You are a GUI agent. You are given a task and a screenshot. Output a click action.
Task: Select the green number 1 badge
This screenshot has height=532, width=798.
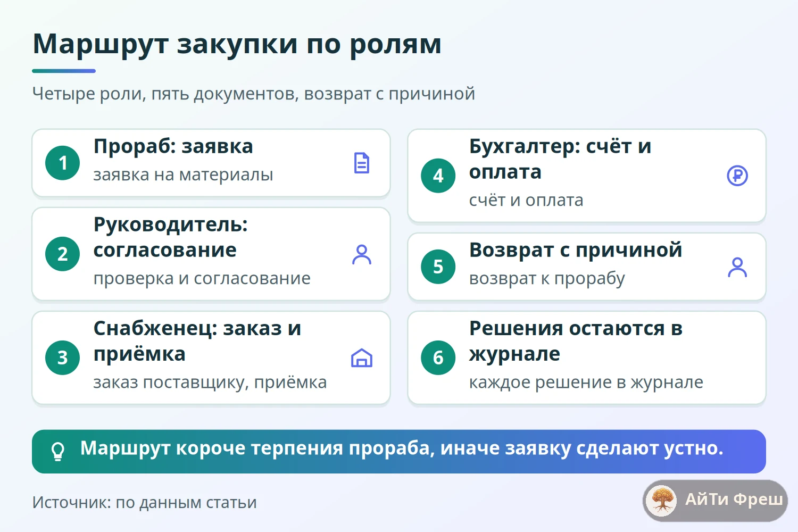click(x=63, y=163)
